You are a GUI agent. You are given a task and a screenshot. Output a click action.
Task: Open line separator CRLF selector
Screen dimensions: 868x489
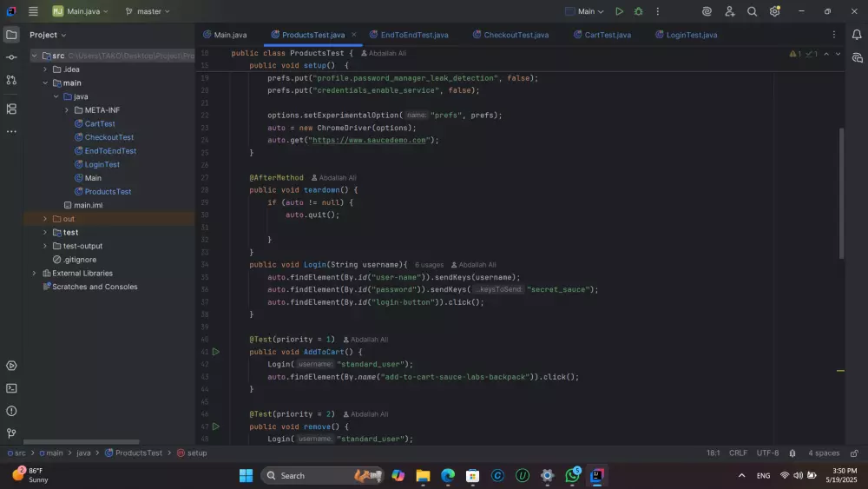[x=738, y=453]
